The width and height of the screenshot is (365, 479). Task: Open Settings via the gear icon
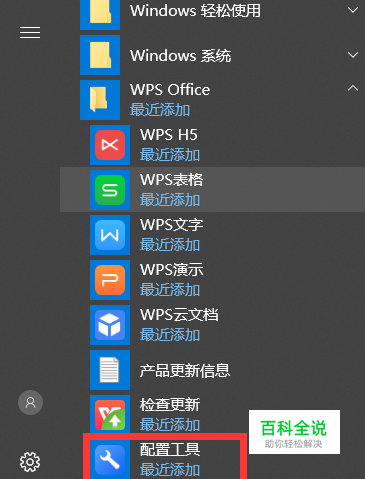click(30, 462)
